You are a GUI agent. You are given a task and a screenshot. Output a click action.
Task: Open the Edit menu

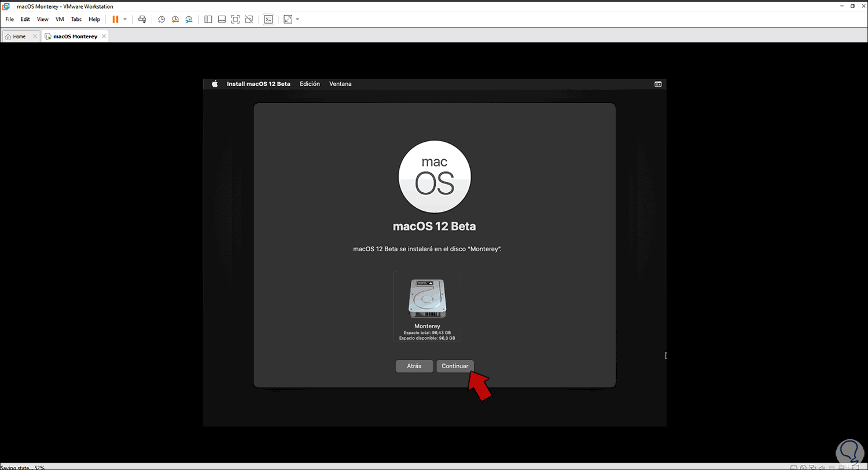[x=25, y=19]
